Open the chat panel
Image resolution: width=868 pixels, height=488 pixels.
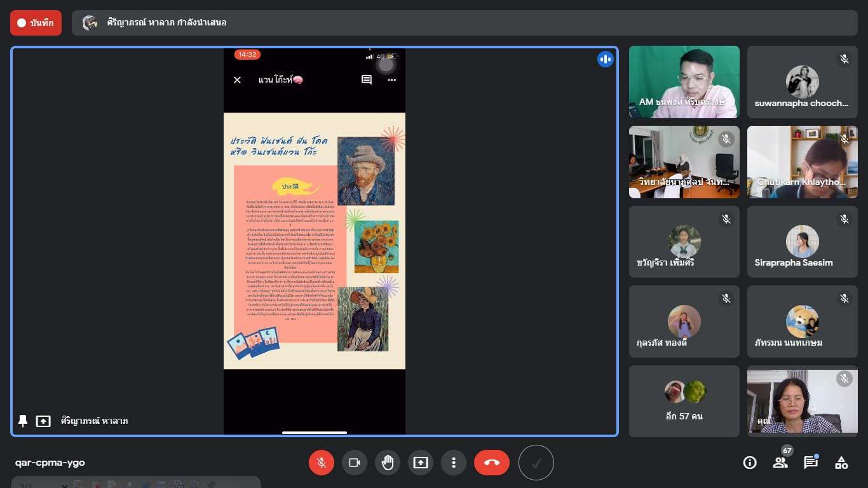[811, 463]
